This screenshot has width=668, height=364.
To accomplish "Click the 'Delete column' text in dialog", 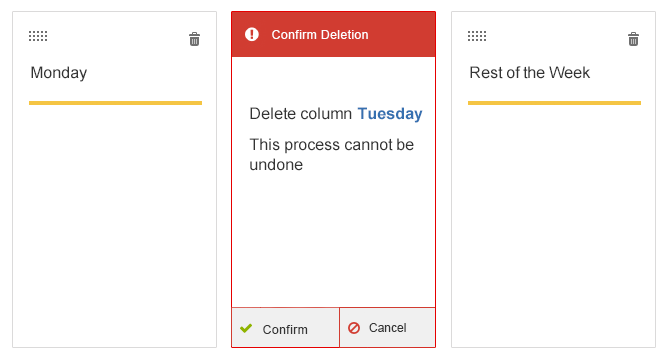I will pos(301,114).
